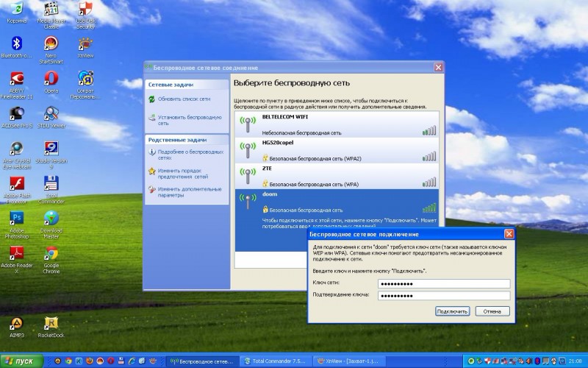Image resolution: width=588 pixels, height=368 pixels.
Task: Click Firefox icon in quick launch bar
Action: pyautogui.click(x=89, y=361)
